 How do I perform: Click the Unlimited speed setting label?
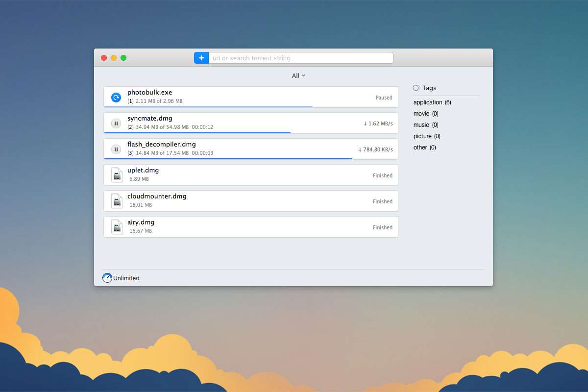(126, 278)
